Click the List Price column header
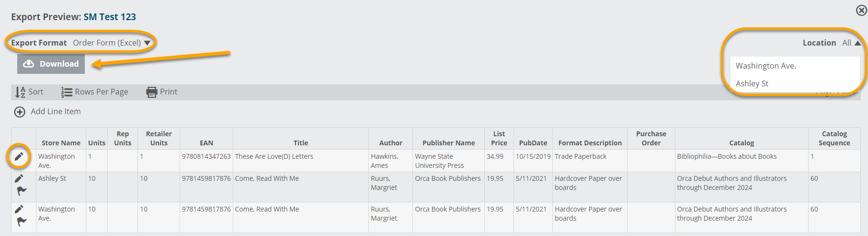 (x=499, y=138)
